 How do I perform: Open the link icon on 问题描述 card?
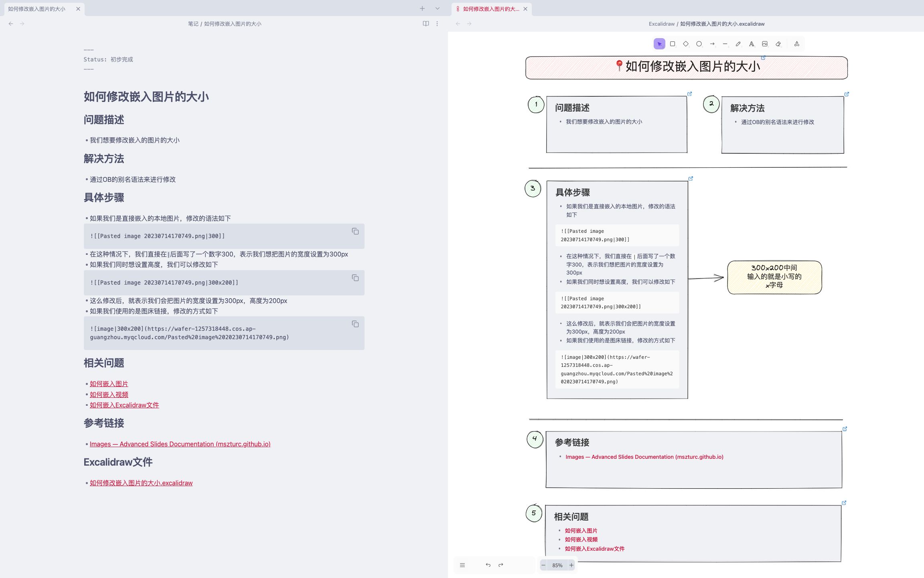coord(690,94)
